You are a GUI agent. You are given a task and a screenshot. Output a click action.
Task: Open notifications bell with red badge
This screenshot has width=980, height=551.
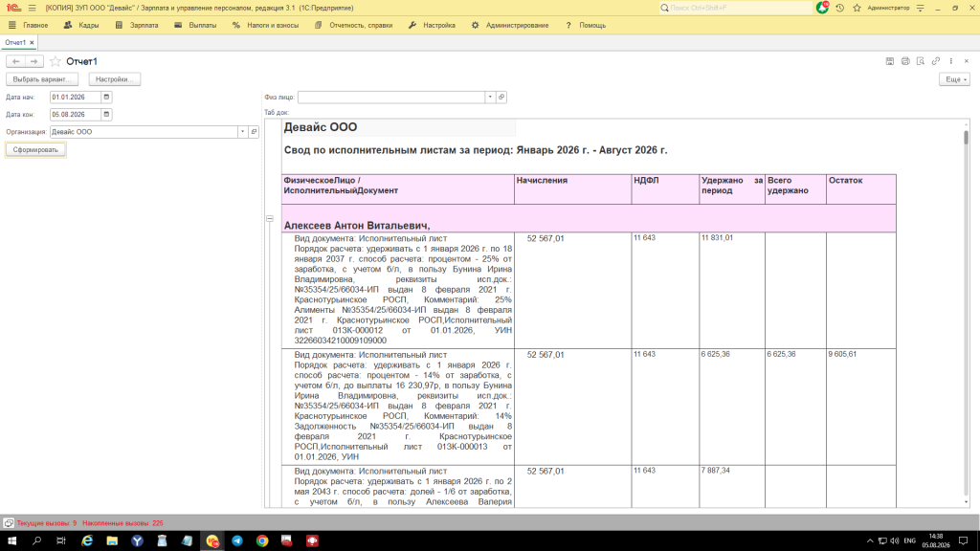click(822, 8)
